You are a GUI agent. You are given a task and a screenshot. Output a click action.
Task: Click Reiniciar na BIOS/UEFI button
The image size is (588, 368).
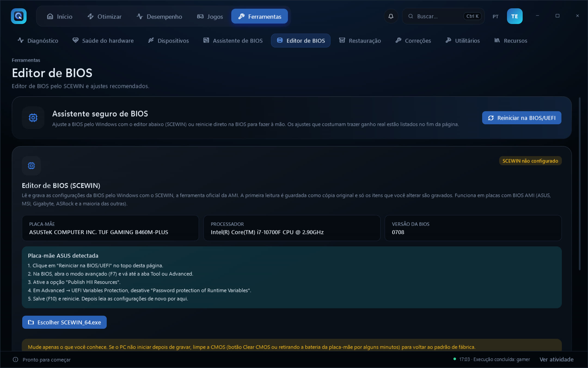(522, 118)
